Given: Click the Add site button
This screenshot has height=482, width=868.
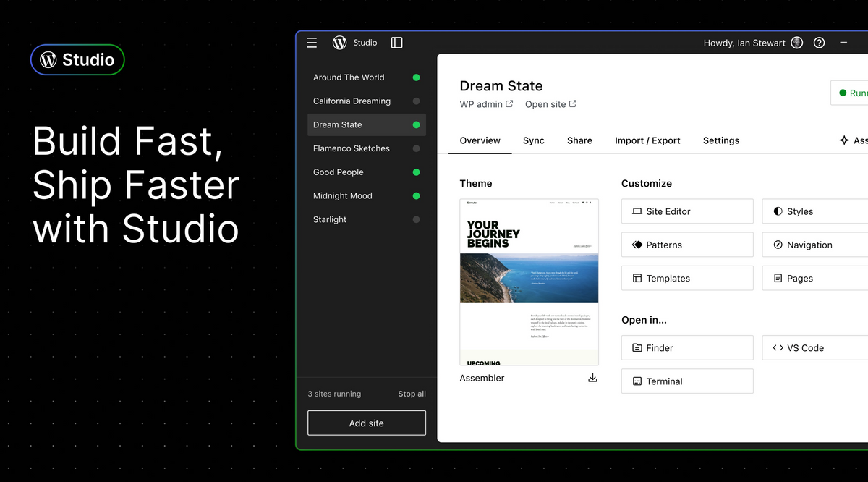Looking at the screenshot, I should click(367, 423).
